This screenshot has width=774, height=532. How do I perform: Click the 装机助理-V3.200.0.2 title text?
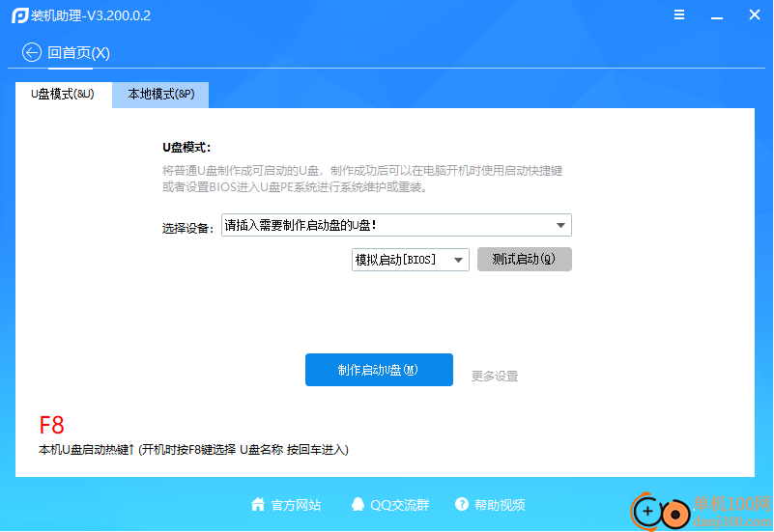pyautogui.click(x=91, y=15)
